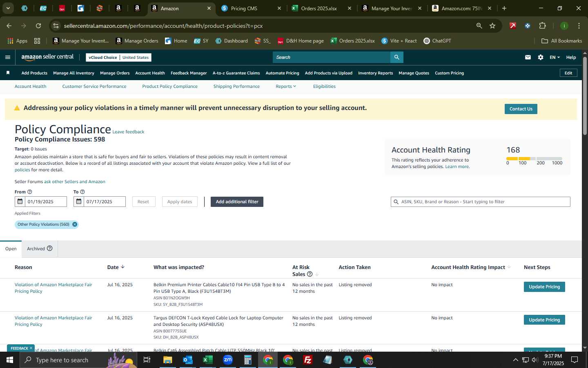The height and width of the screenshot is (368, 588).
Task: Update Pricing for Targus DEFCON Cable Lock
Action: [x=544, y=320]
